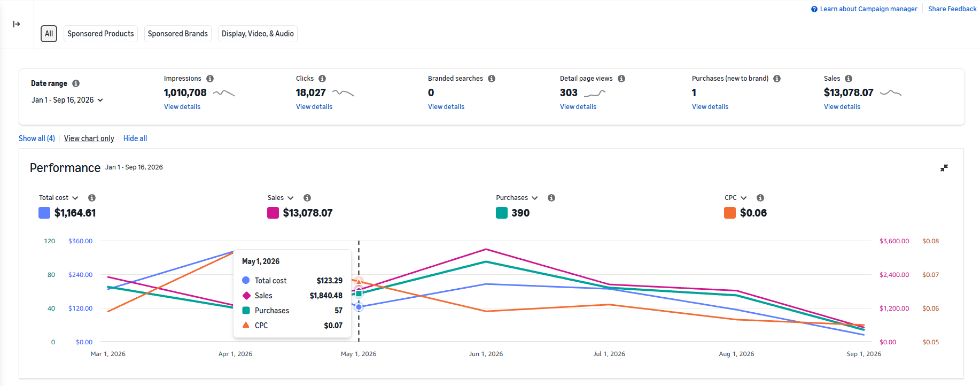Click the Share Feedback link
Viewport: 980px width, 386px height.
pos(952,9)
